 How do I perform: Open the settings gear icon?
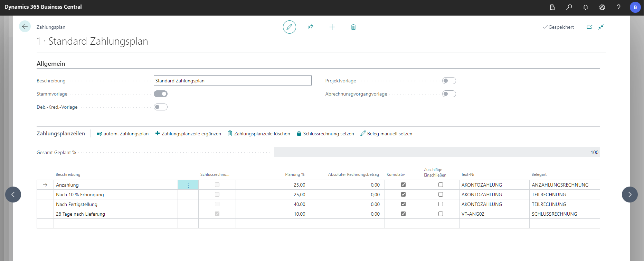602,7
